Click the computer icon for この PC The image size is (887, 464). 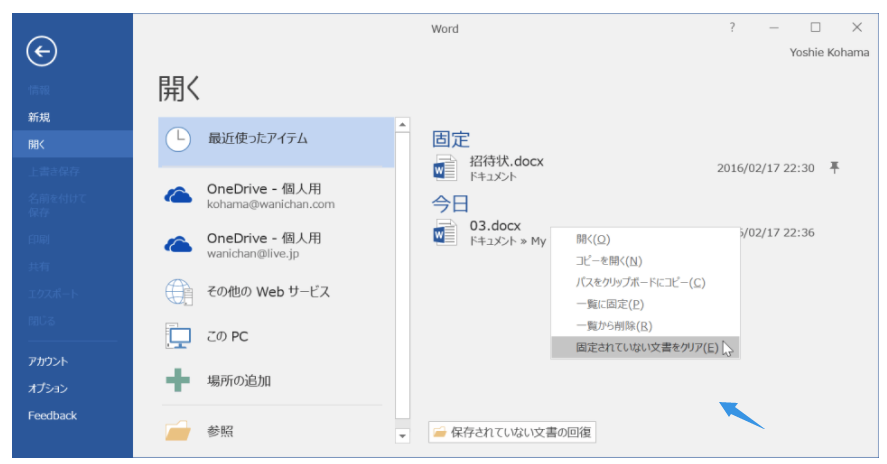179,336
